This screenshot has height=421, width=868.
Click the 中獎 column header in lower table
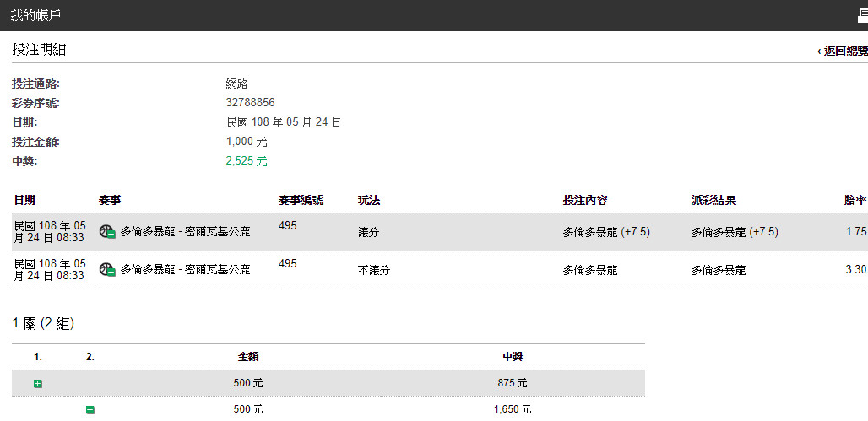tap(513, 357)
